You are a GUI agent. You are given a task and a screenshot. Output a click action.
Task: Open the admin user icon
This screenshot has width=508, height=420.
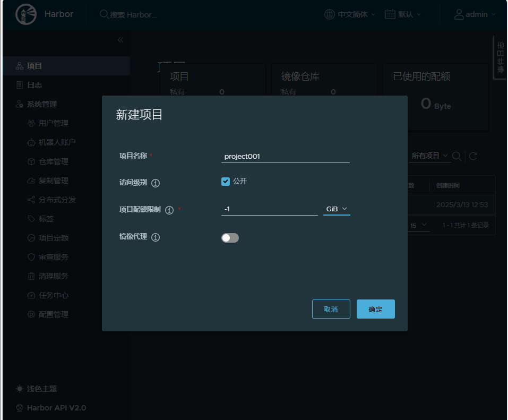coord(459,14)
